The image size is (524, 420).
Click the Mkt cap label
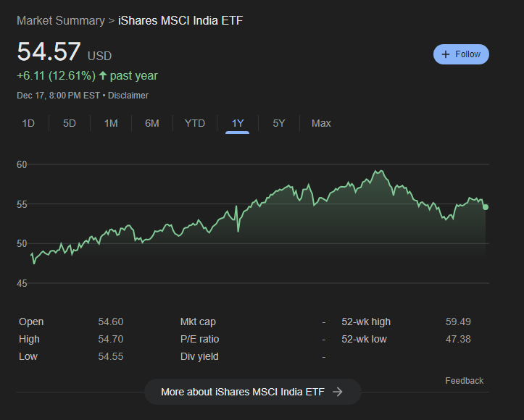coord(198,322)
